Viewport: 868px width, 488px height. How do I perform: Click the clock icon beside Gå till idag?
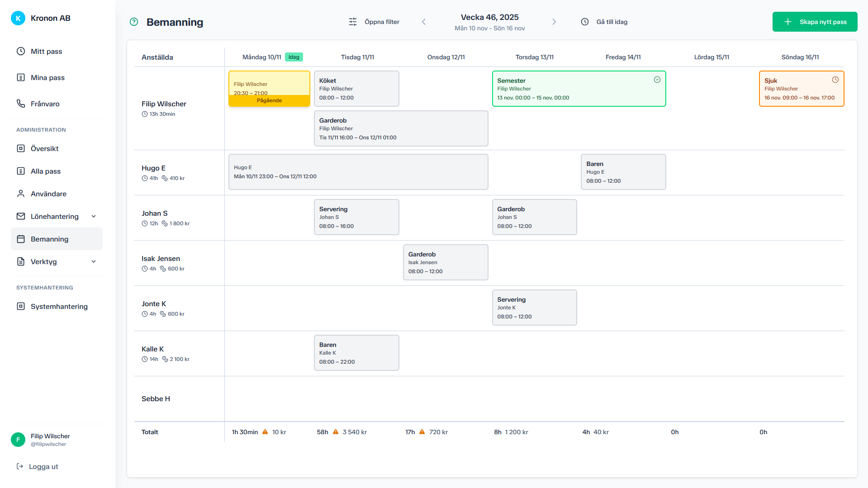(x=585, y=22)
